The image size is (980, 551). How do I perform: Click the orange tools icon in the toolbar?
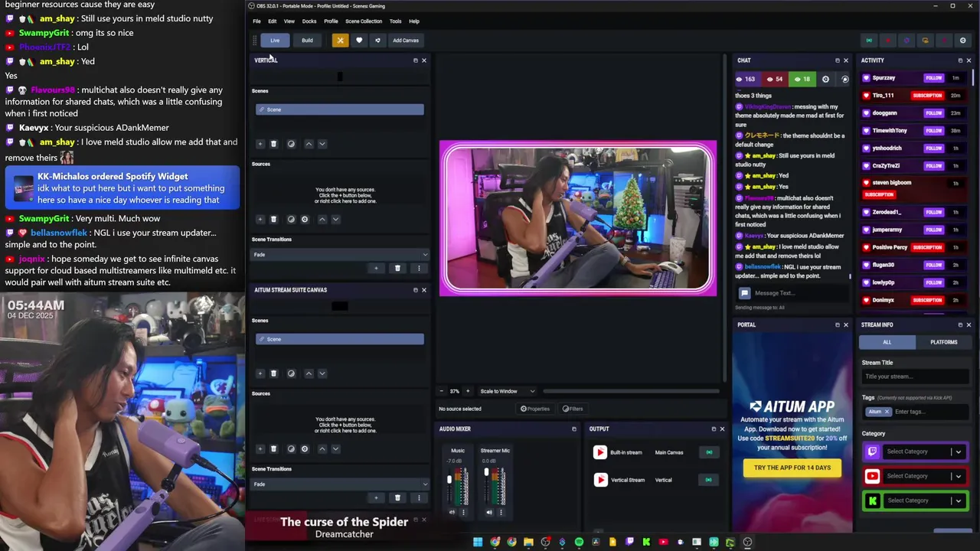(340, 41)
